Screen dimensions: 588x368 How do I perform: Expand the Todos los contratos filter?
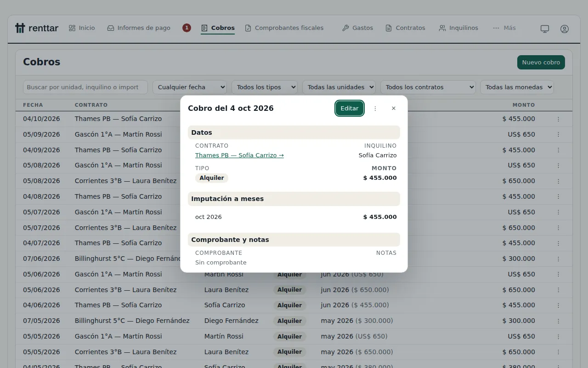(428, 87)
